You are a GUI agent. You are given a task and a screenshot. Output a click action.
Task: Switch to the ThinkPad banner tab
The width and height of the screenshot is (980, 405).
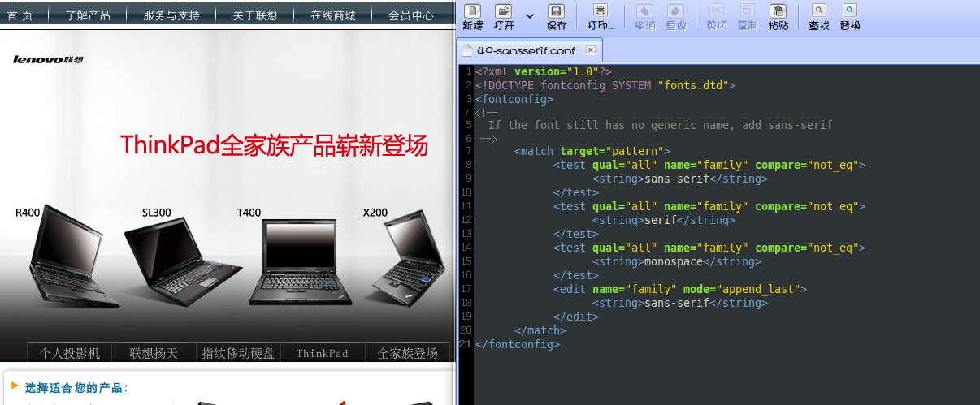click(x=323, y=353)
